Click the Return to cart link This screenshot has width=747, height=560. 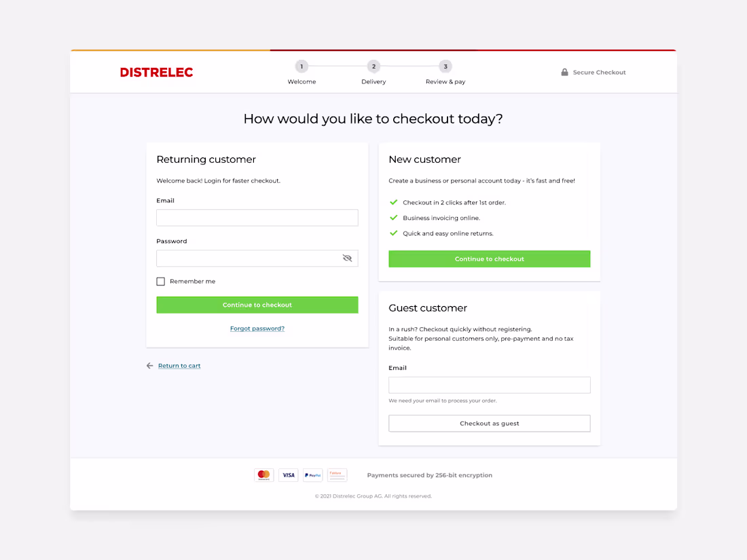point(179,365)
